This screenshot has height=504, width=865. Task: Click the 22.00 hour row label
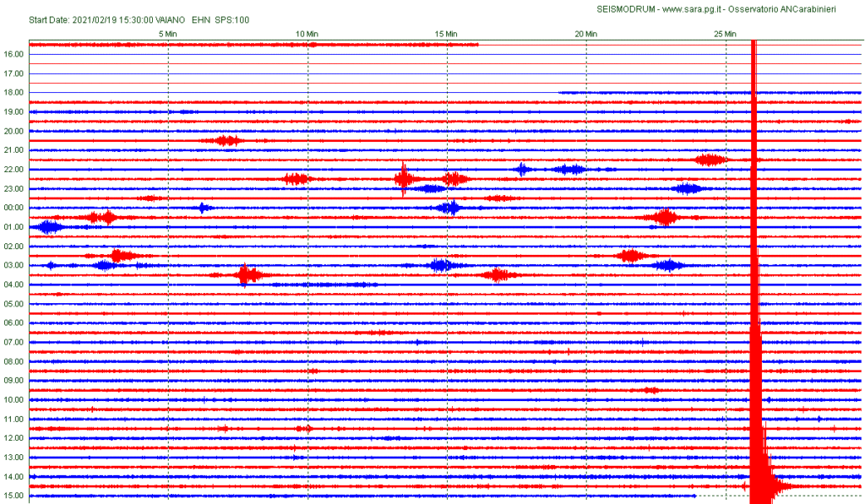click(14, 170)
